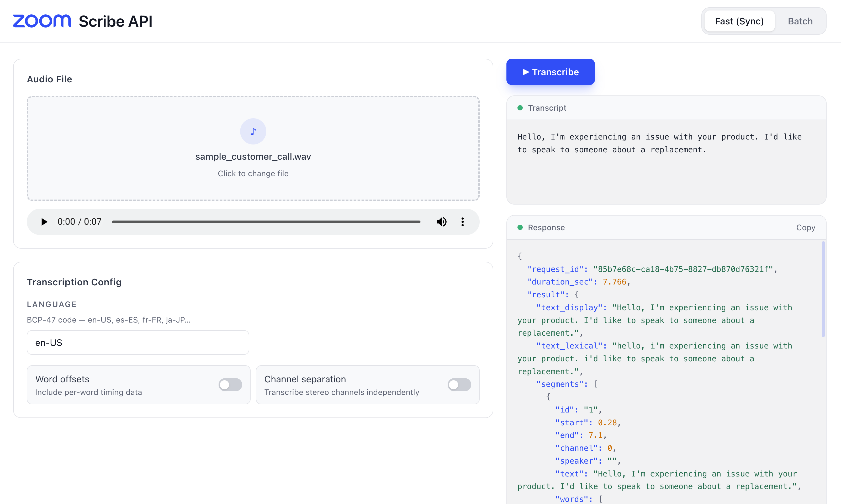Click the Zoom logo
This screenshot has width=841, height=504.
pyautogui.click(x=42, y=21)
